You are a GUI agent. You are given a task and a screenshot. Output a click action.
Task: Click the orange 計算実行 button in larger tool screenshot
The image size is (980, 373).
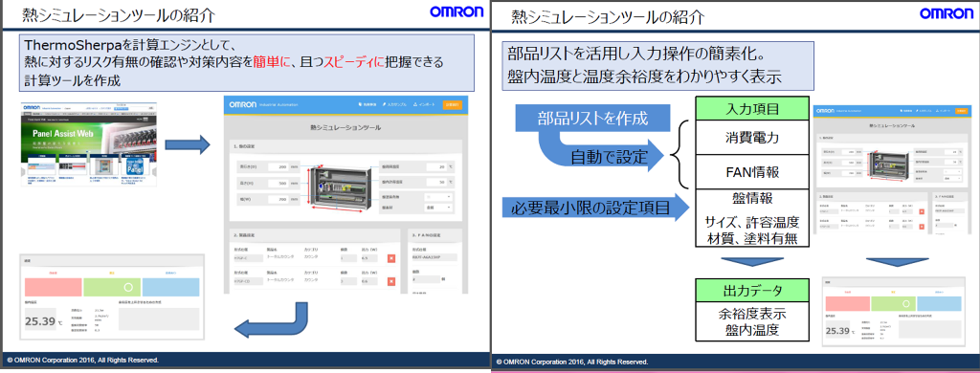pos(453,105)
